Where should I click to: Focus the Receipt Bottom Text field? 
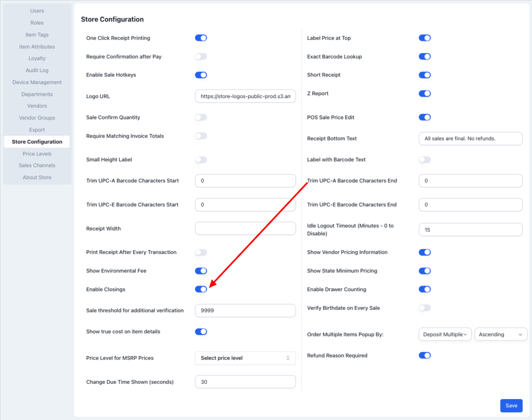[x=470, y=138]
